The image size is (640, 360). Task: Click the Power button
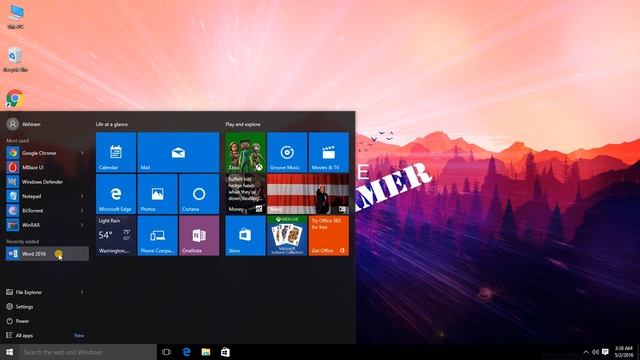coord(47,321)
